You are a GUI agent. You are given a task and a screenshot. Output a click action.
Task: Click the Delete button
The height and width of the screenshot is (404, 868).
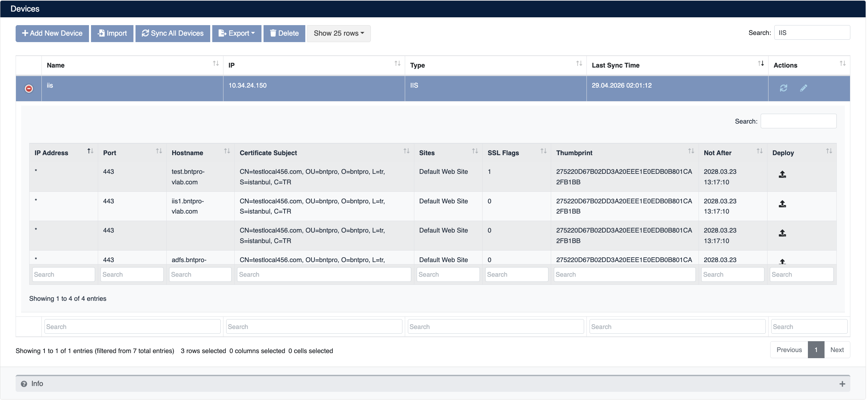tap(284, 33)
